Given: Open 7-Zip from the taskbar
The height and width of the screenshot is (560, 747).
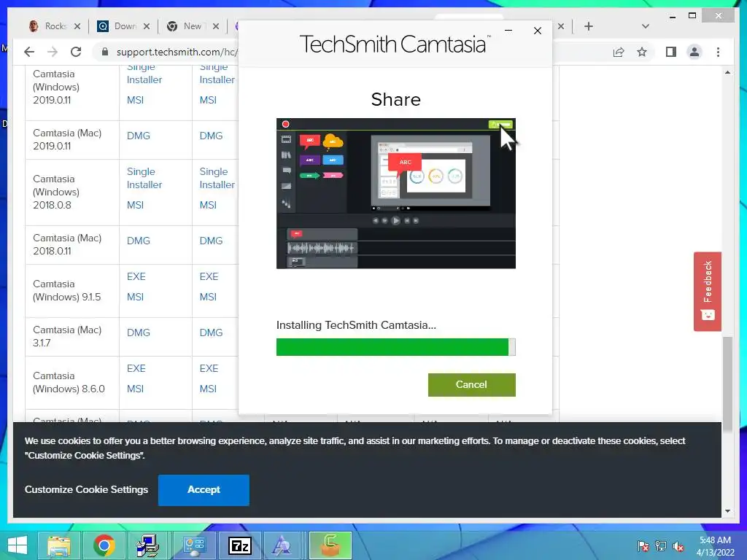Looking at the screenshot, I should pos(239,545).
